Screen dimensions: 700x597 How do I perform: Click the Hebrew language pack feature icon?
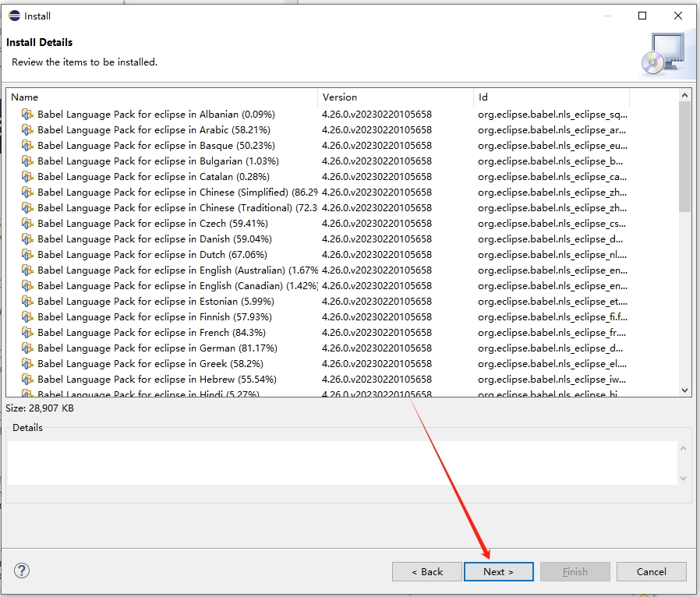point(27,380)
